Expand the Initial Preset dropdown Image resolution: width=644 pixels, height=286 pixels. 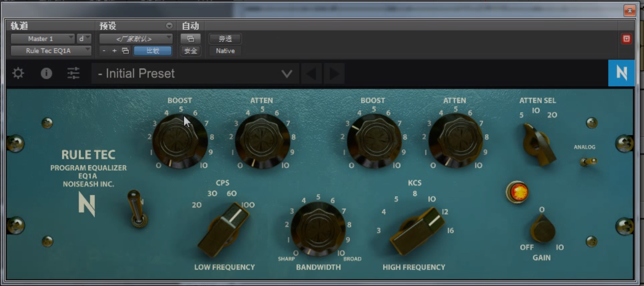286,73
